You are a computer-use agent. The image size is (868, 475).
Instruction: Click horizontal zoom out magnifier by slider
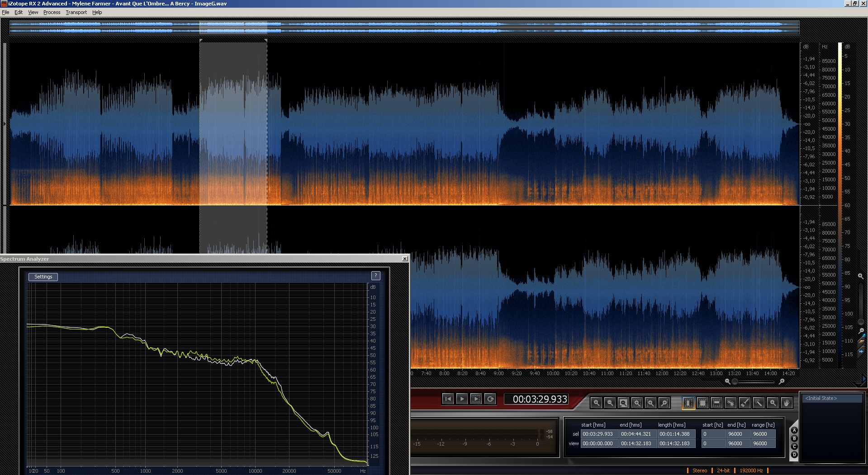coord(727,382)
